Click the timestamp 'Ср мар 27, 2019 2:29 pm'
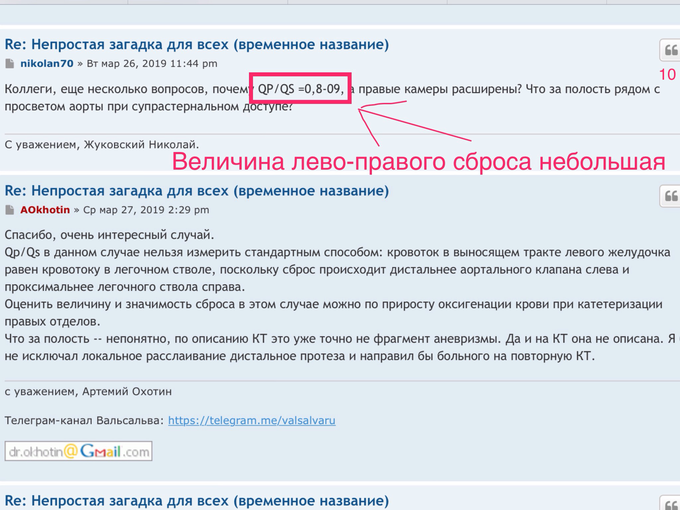 (x=146, y=210)
